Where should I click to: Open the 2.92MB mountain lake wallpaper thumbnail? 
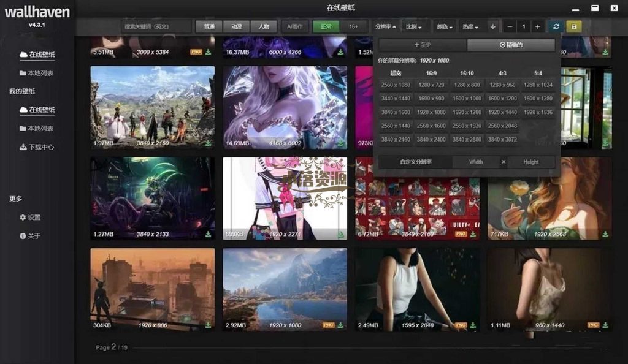pos(285,289)
